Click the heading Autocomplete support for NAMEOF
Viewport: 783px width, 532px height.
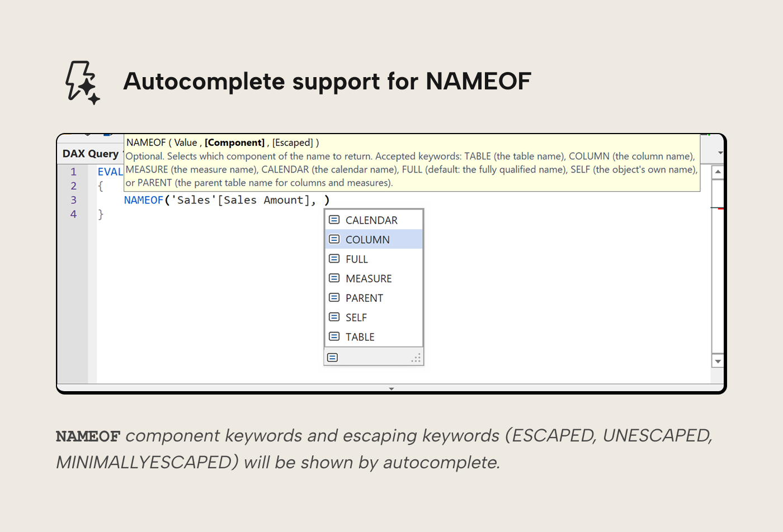pyautogui.click(x=327, y=81)
